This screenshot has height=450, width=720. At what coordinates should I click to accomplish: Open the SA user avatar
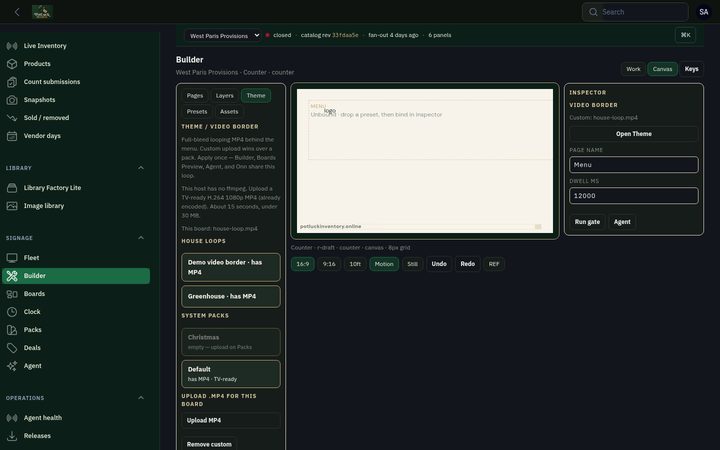click(x=703, y=12)
